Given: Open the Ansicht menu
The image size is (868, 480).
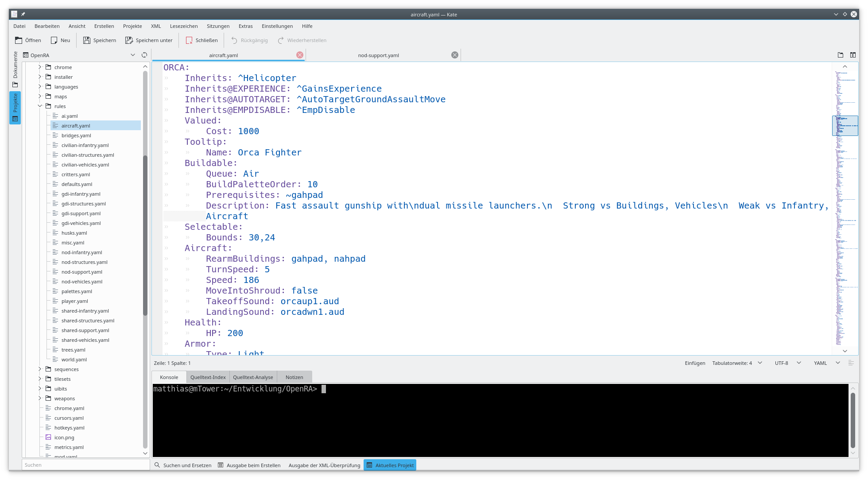Looking at the screenshot, I should coord(77,26).
